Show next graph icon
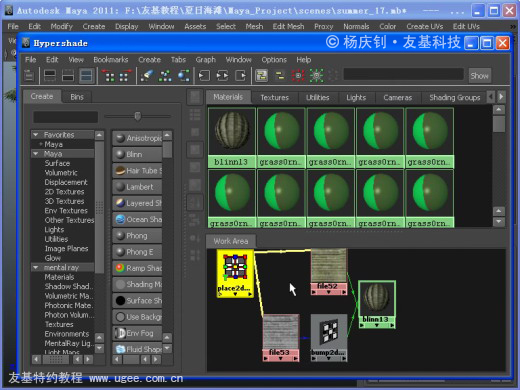The image size is (520, 390). point(125,76)
